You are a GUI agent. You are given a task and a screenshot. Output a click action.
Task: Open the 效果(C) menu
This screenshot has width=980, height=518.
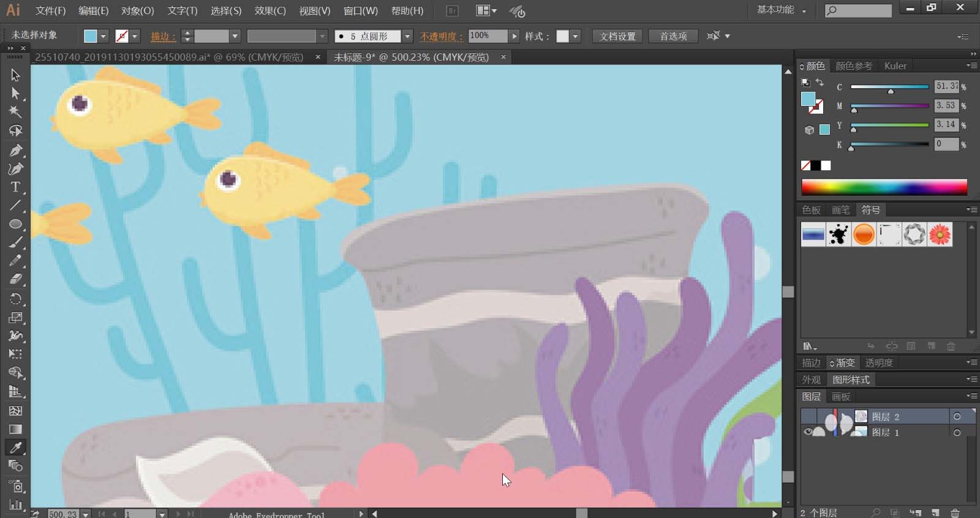click(x=270, y=10)
